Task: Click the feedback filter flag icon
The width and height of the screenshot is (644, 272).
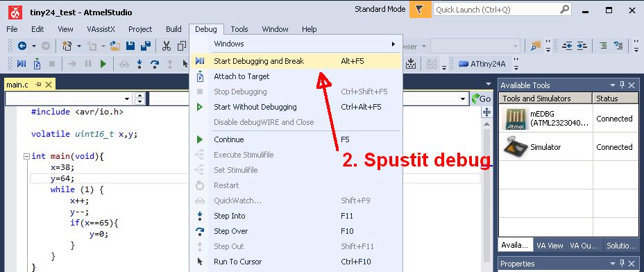Action: [419, 10]
